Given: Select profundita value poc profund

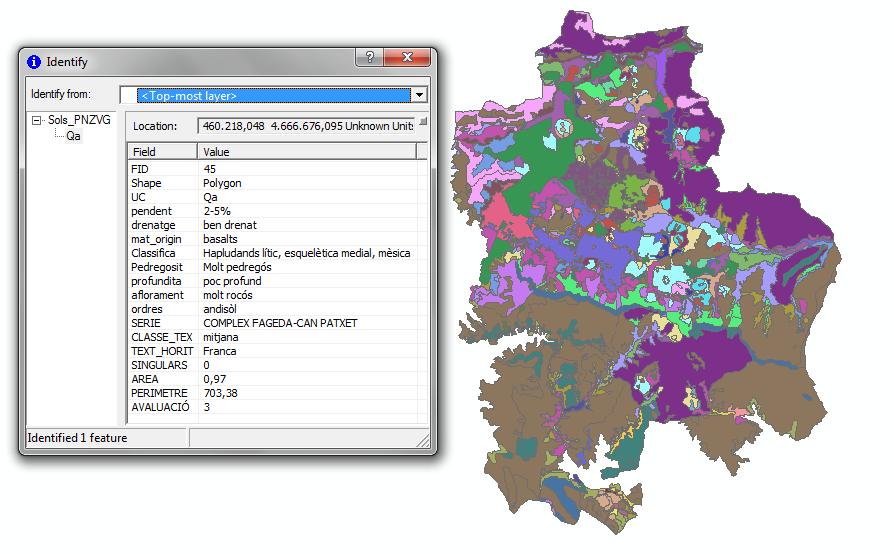Looking at the screenshot, I should tap(232, 281).
